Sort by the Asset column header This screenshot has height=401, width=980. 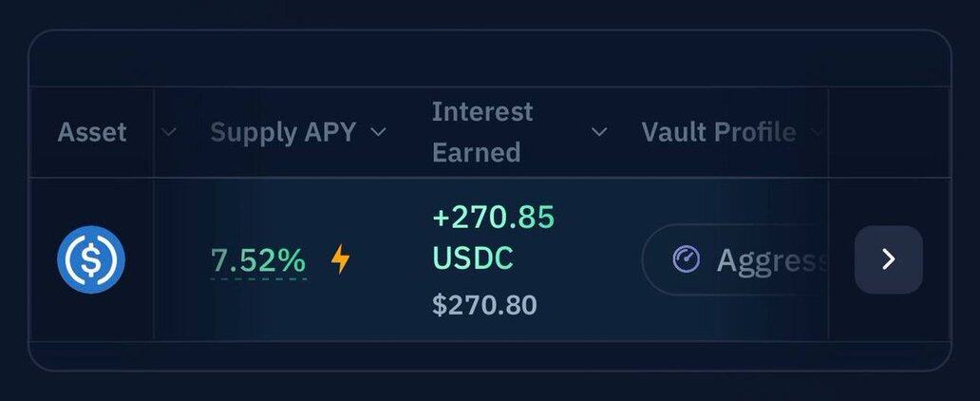pos(92,132)
